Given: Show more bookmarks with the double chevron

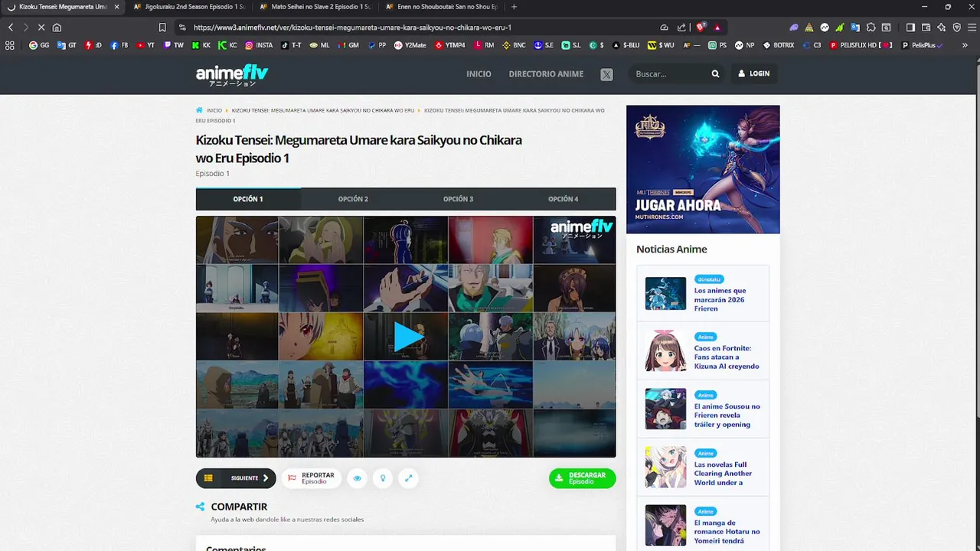Looking at the screenshot, I should [x=965, y=45].
